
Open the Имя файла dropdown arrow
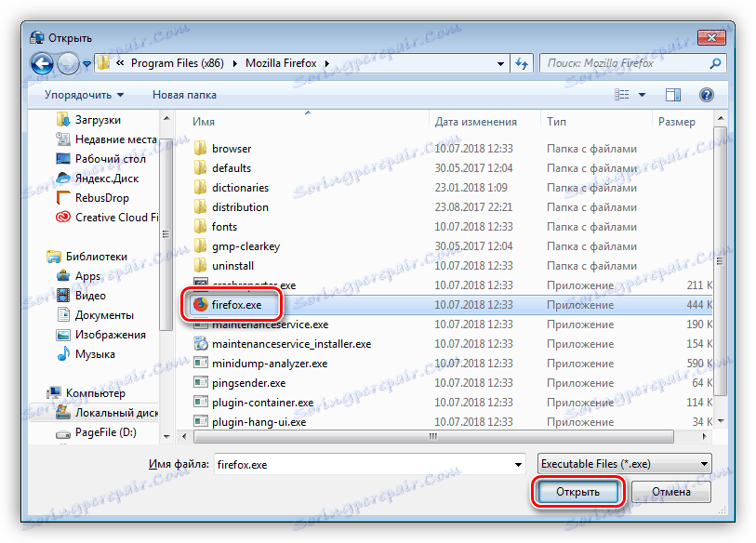pyautogui.click(x=518, y=465)
